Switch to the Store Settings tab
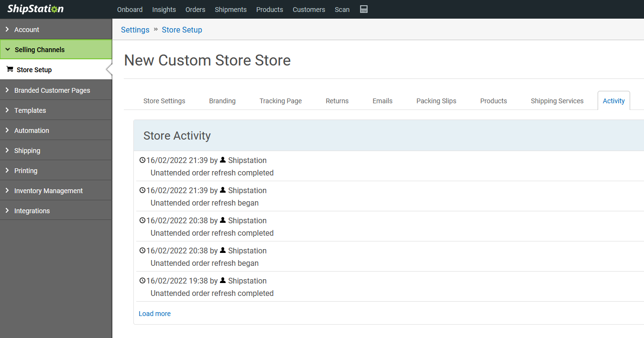Viewport: 644px width, 338px height. tap(164, 101)
